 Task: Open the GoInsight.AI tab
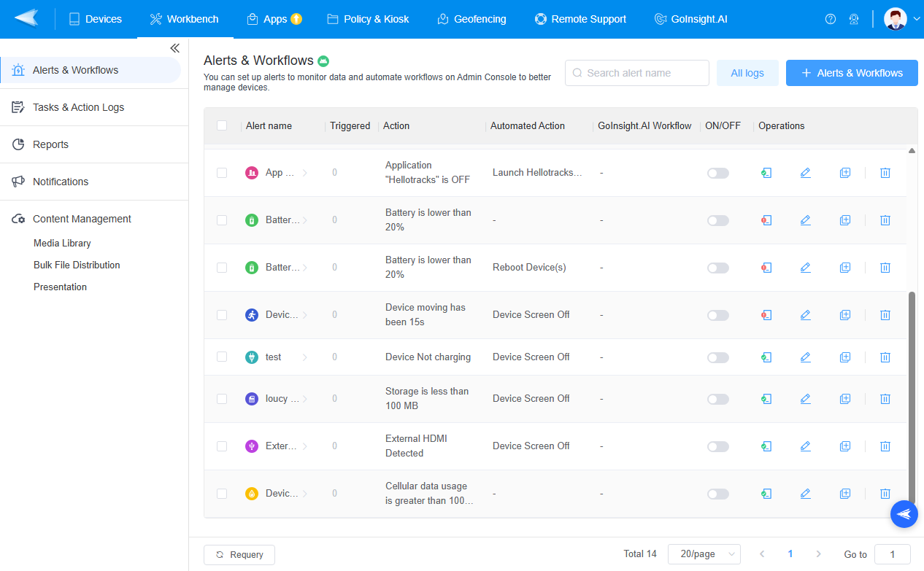click(x=690, y=19)
